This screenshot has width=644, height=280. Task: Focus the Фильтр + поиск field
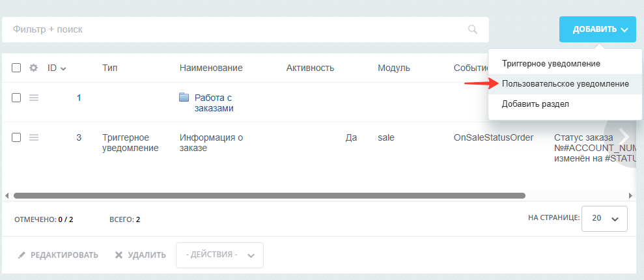click(x=245, y=29)
